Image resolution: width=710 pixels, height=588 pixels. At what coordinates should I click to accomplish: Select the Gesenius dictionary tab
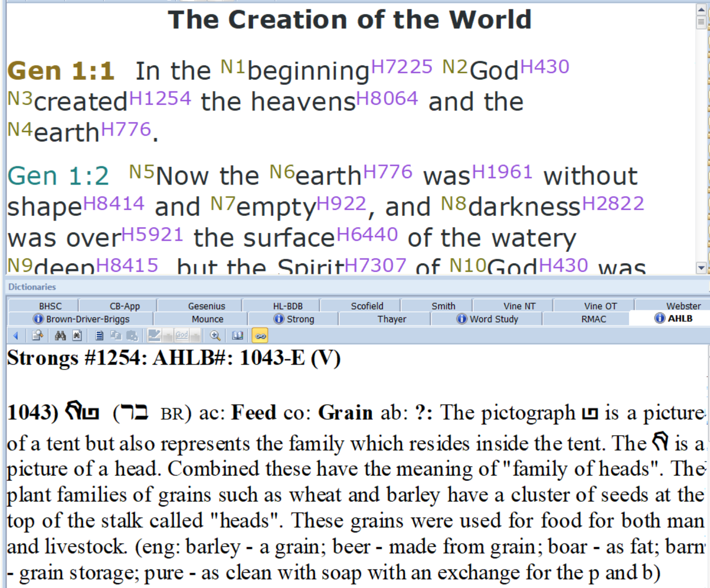[x=206, y=306]
